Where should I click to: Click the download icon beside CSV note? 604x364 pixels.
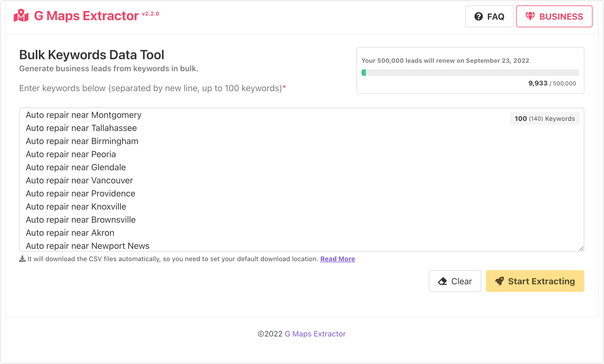tap(22, 259)
